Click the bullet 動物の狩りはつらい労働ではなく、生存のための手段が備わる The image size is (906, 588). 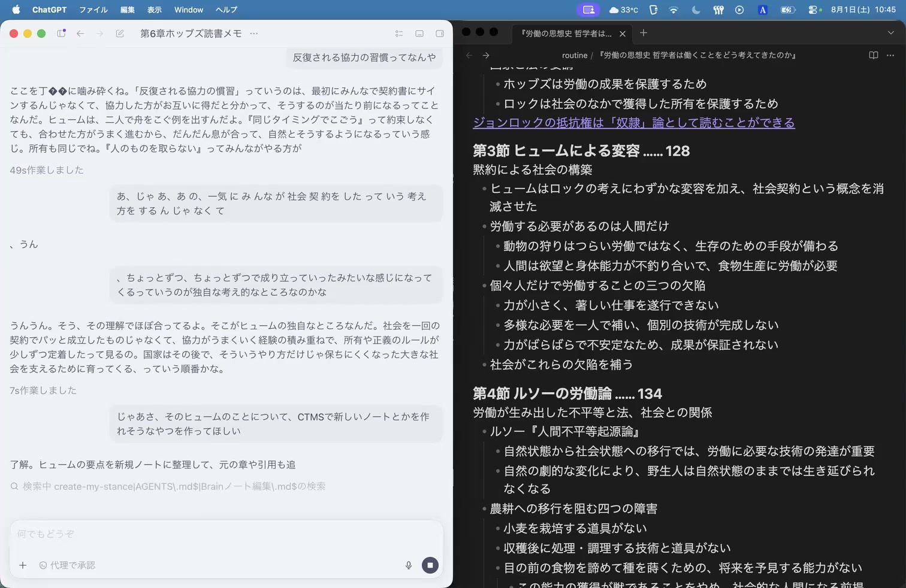pos(671,246)
